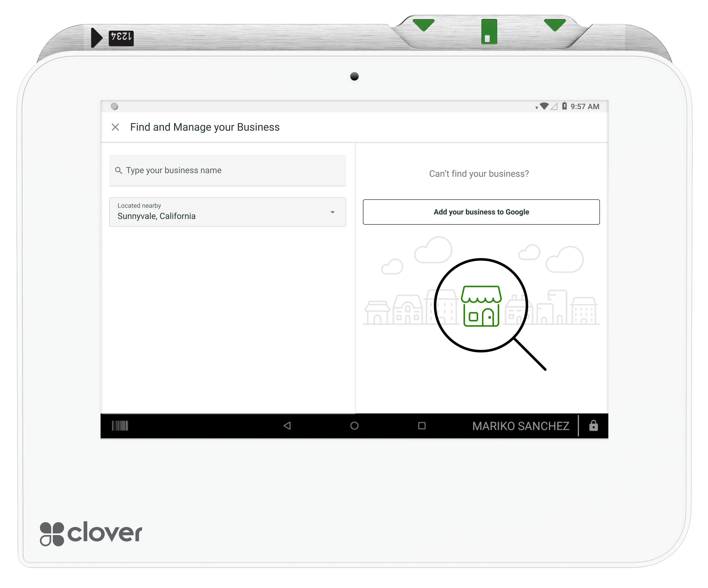Close the Find and Manage your Business screen
This screenshot has width=708, height=588.
115,127
